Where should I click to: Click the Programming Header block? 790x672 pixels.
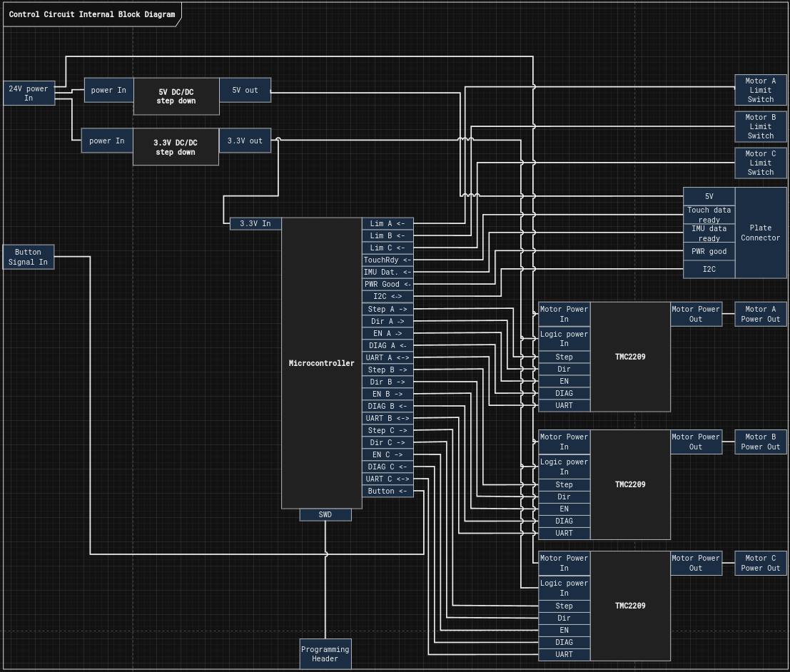[x=325, y=653]
